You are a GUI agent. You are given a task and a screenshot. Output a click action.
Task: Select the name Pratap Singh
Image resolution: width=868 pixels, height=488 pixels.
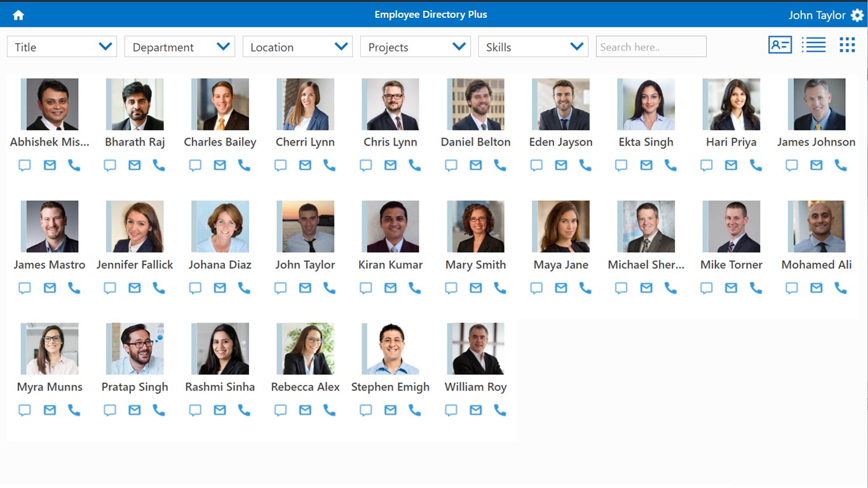click(135, 386)
